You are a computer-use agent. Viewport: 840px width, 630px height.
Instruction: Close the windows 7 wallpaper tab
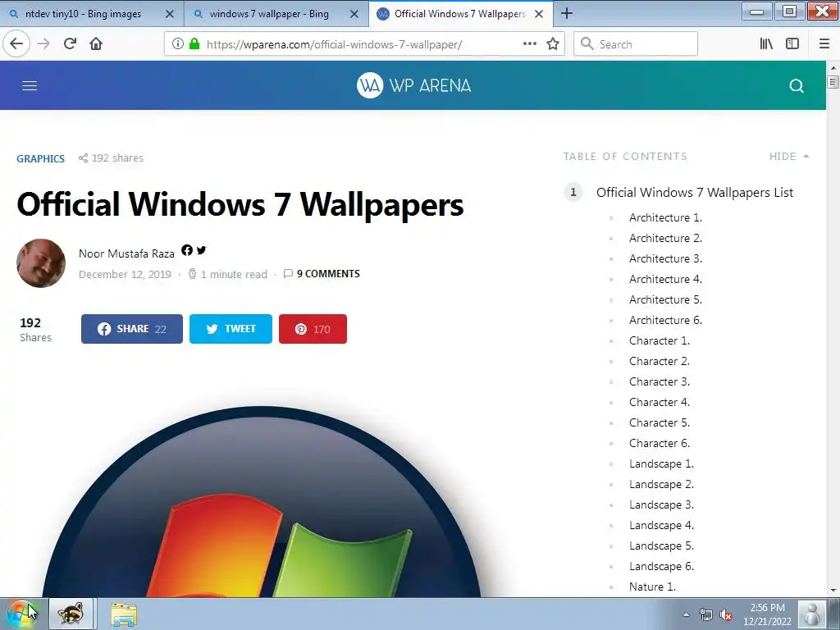coord(354,14)
